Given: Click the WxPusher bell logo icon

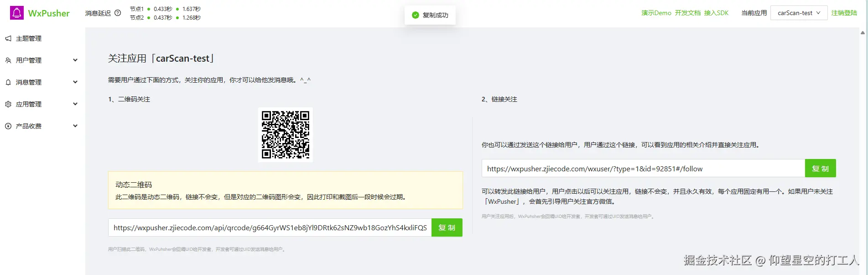Looking at the screenshot, I should [17, 13].
